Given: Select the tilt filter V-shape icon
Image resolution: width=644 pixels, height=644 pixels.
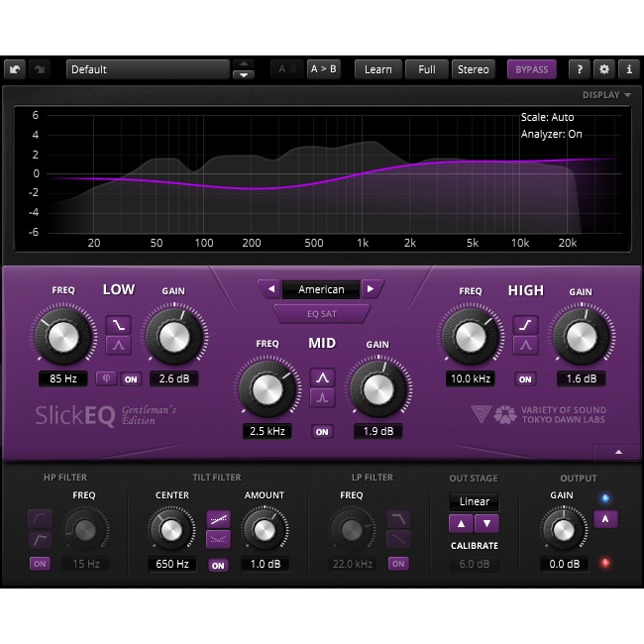Looking at the screenshot, I should click(x=218, y=540).
